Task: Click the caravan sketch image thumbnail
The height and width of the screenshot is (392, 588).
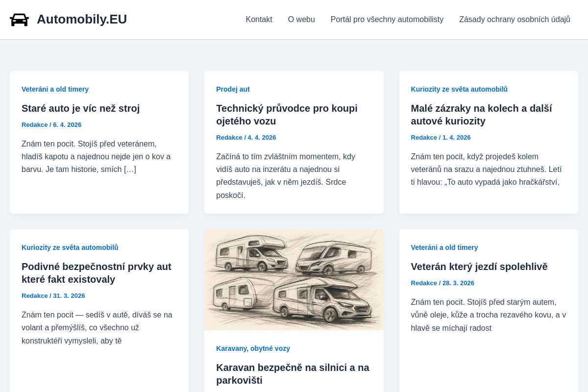Action: click(x=294, y=279)
